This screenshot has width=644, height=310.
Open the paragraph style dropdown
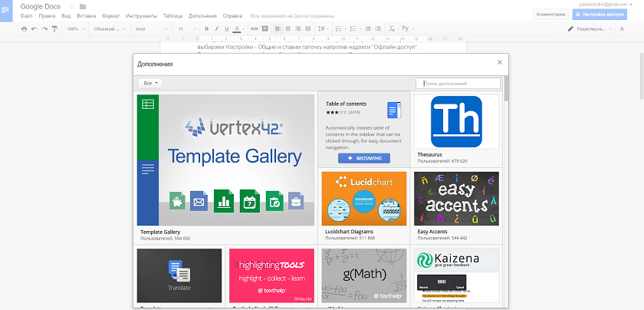coord(109,29)
